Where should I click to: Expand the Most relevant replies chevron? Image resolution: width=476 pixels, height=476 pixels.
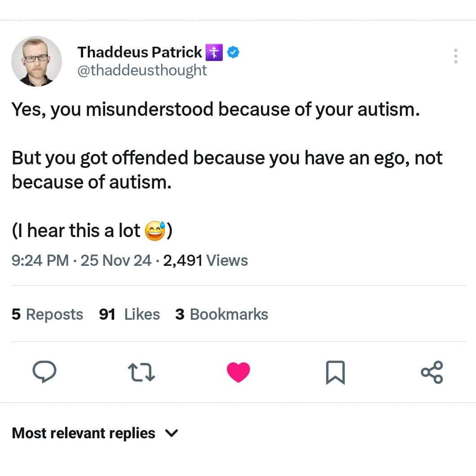[172, 432]
